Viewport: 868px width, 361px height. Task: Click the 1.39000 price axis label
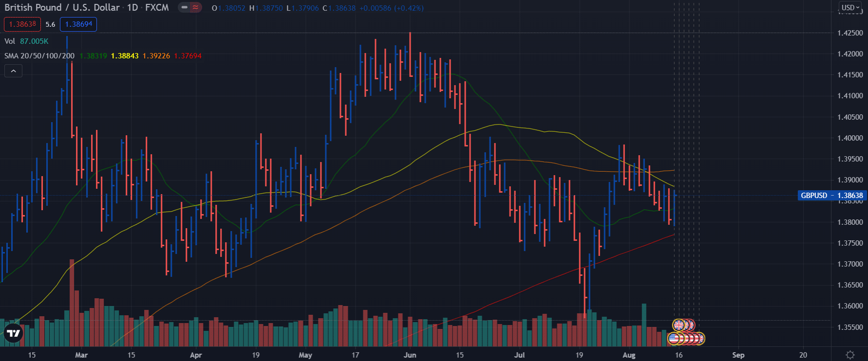[850, 180]
